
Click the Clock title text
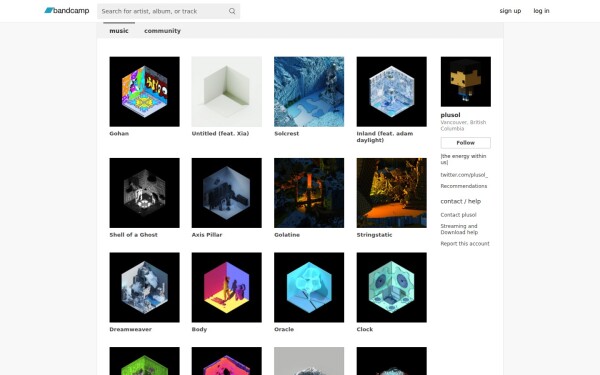365,329
